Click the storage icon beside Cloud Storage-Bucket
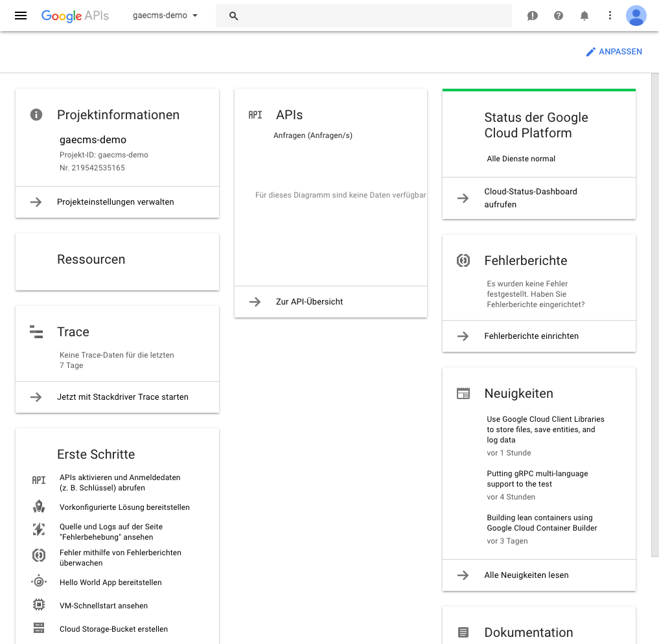The width and height of the screenshot is (659, 644). point(39,628)
